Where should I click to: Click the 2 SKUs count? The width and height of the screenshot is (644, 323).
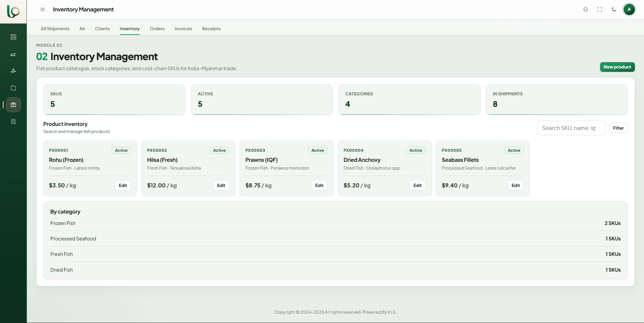(x=612, y=223)
